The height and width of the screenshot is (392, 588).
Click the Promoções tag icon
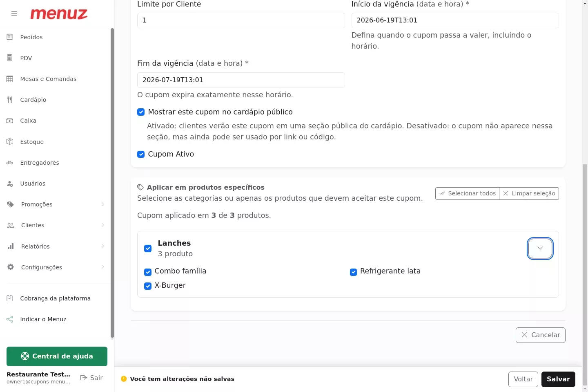tap(11, 204)
